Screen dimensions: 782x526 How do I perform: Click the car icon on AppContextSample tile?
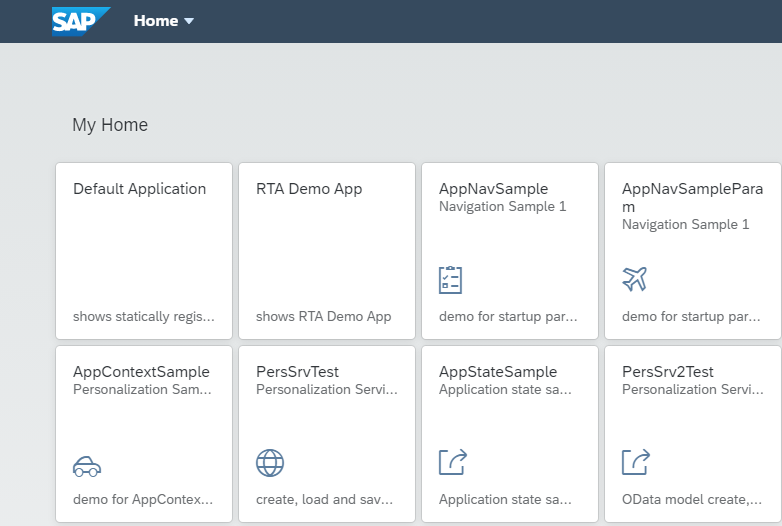87,465
